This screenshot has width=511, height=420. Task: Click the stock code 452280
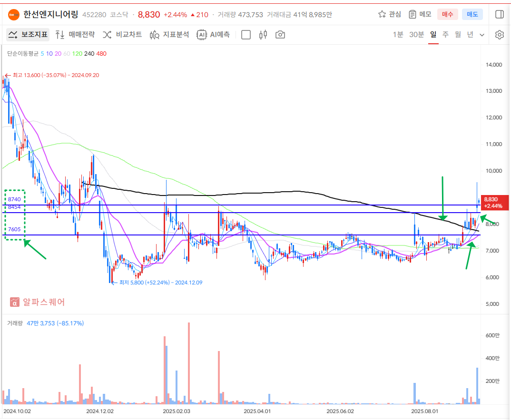tap(94, 15)
